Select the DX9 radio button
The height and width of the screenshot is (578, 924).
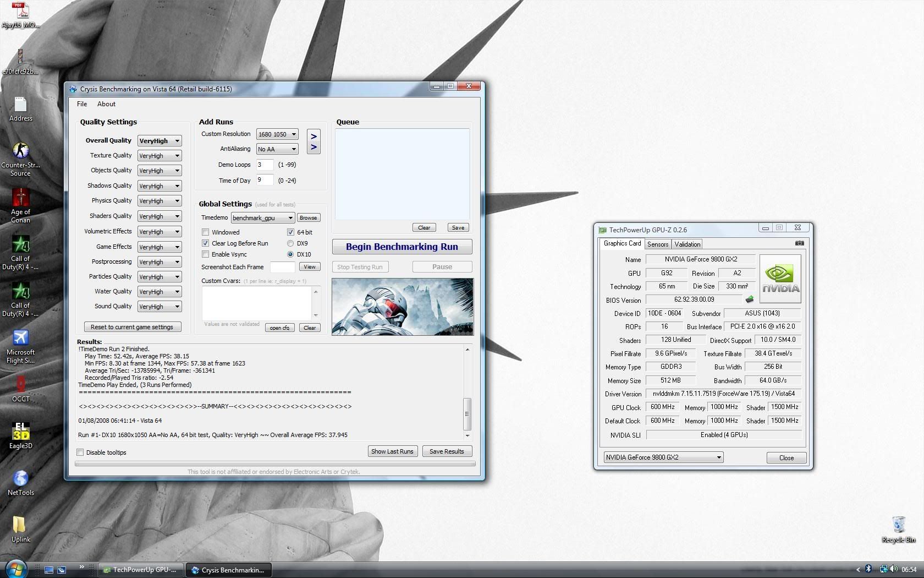pyautogui.click(x=290, y=243)
